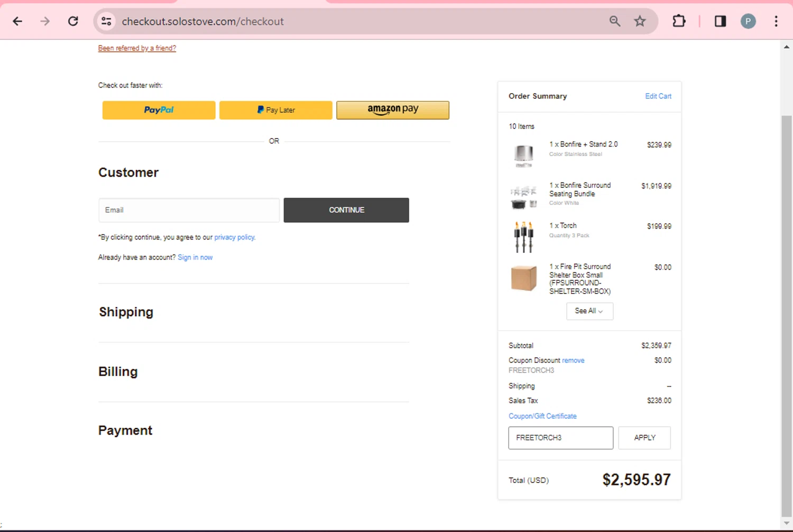Open the Edit Cart link
This screenshot has width=793, height=532.
[x=658, y=96]
